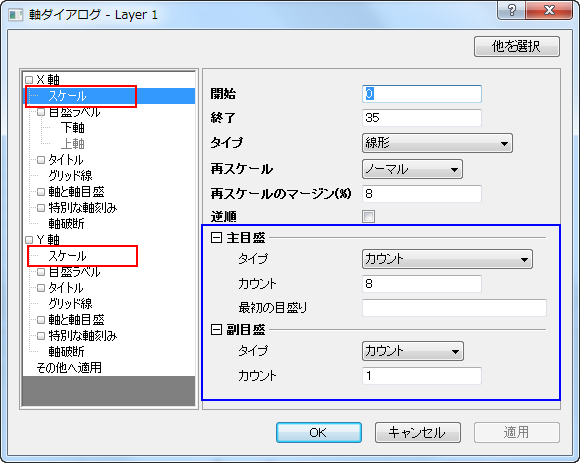This screenshot has width=580, height=463.
Task: Select その他へ適用 in tree
Action: [69, 368]
